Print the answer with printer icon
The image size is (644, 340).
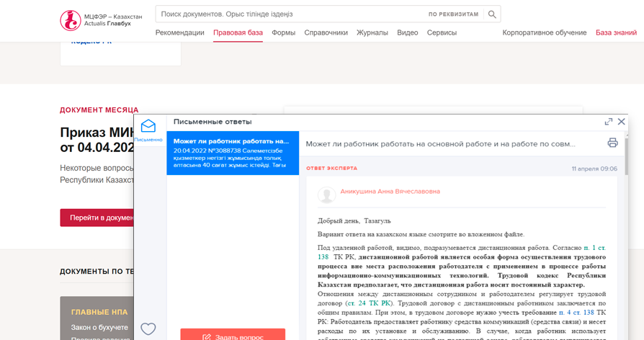[612, 143]
